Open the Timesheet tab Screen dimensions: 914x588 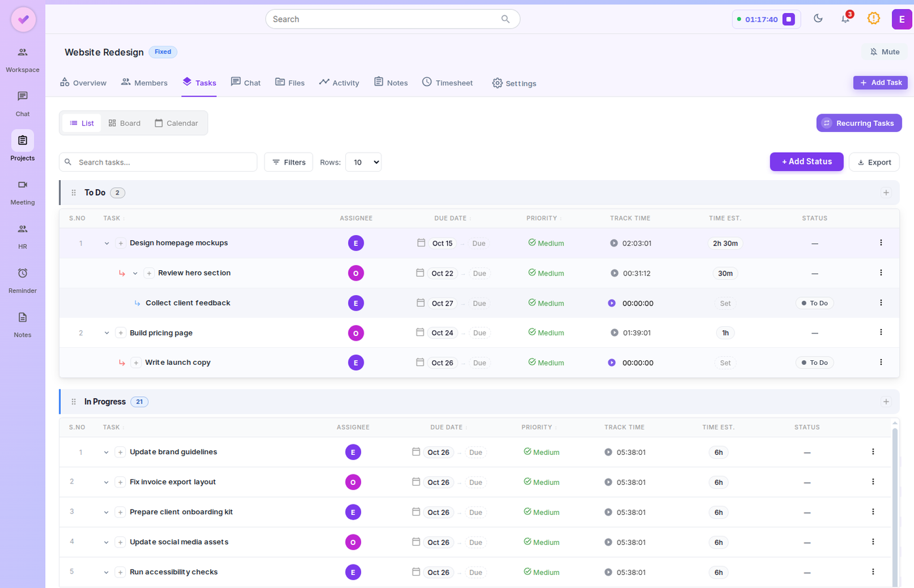point(447,83)
